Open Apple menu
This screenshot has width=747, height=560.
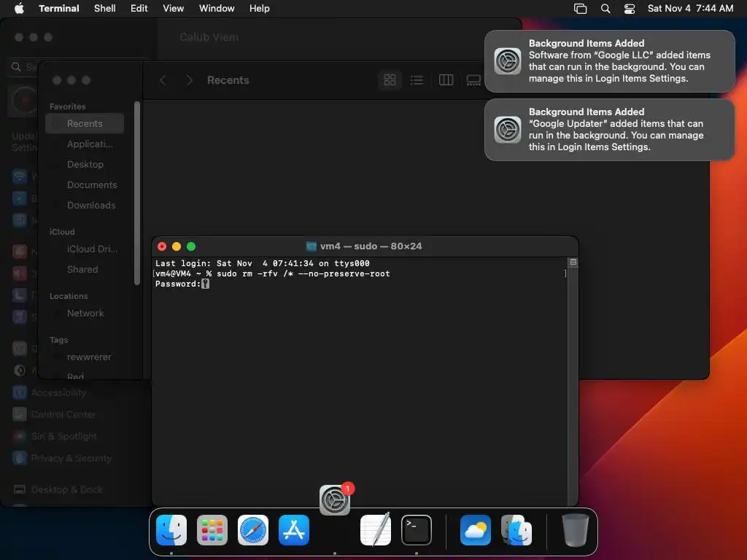coord(19,8)
